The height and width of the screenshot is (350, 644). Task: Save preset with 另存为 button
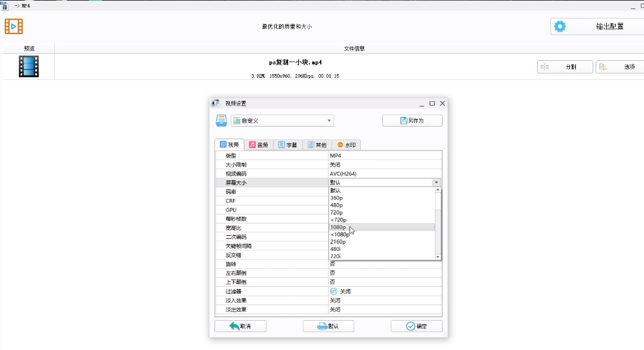click(412, 121)
